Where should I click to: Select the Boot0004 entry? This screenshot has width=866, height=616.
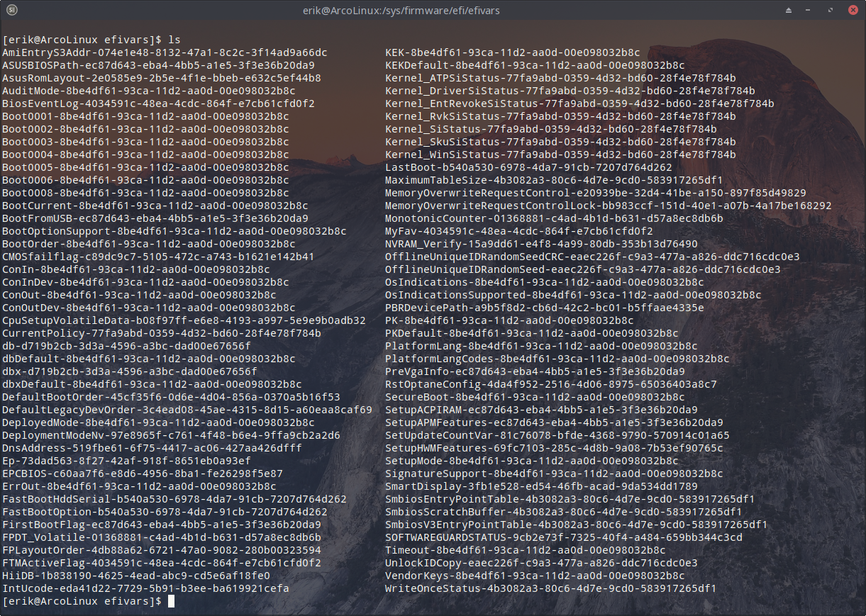tap(145, 155)
